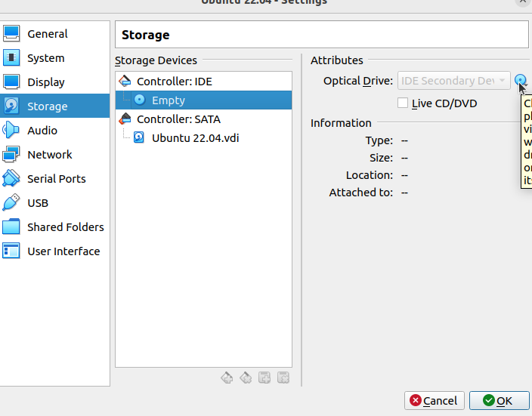
Task: Click the Shared Folders folder icon
Action: click(11, 226)
